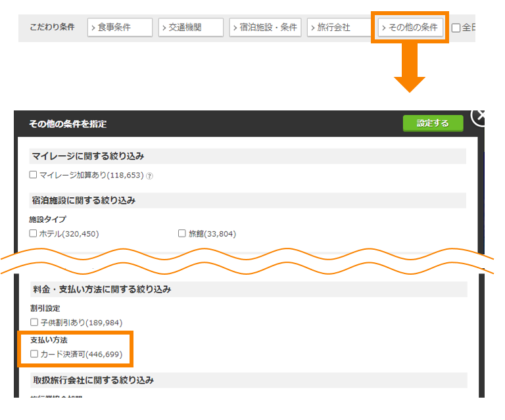
Task: Expand the 食事条件 filter
Action: [119, 28]
